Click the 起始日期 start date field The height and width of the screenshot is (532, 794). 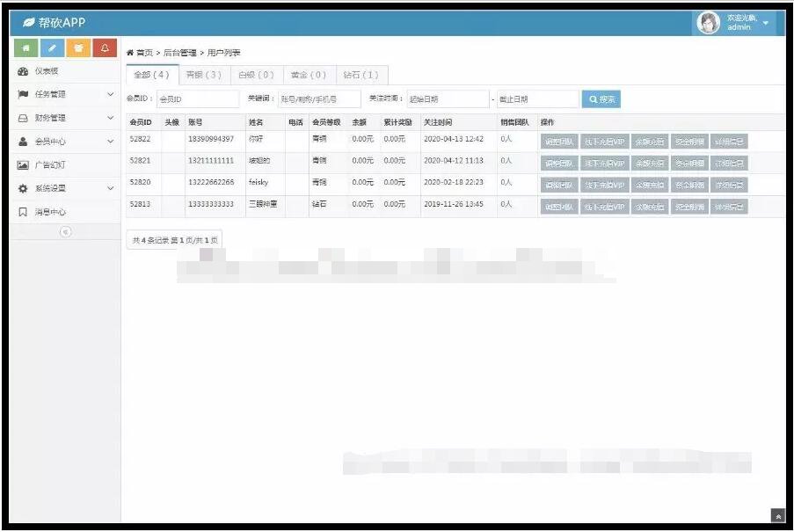coord(448,99)
